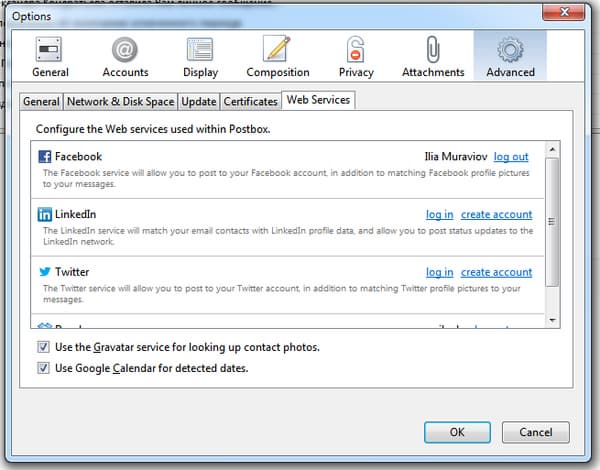600x470 pixels.
Task: Log in to Twitter
Action: pos(439,273)
